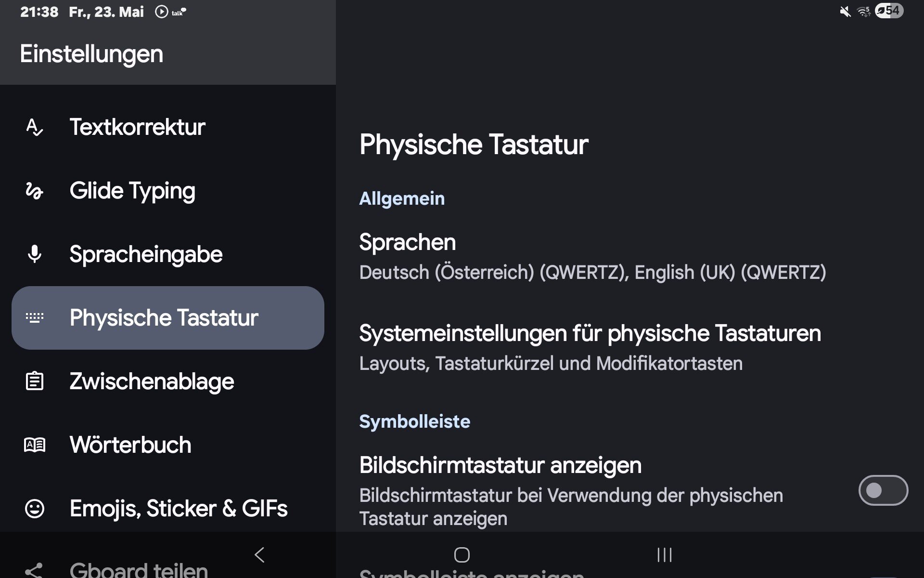Viewport: 924px width, 578px height.
Task: Click the Glide Typing squiggle icon
Action: (x=35, y=191)
